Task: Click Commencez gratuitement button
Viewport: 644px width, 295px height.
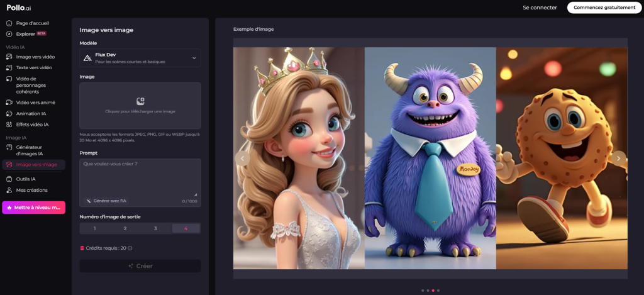Action: 603,8
